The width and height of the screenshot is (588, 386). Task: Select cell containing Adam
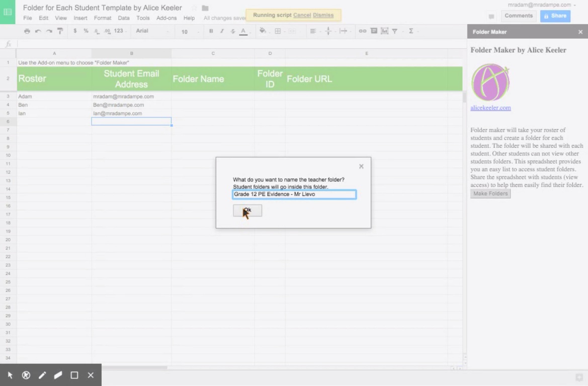(54, 96)
